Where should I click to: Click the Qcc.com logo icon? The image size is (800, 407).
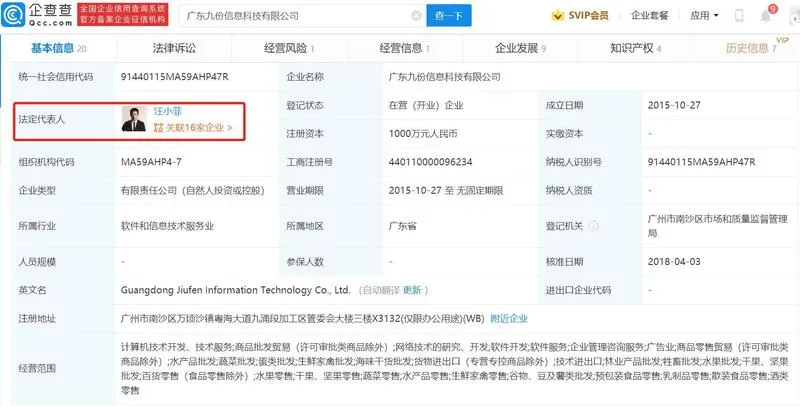(13, 15)
